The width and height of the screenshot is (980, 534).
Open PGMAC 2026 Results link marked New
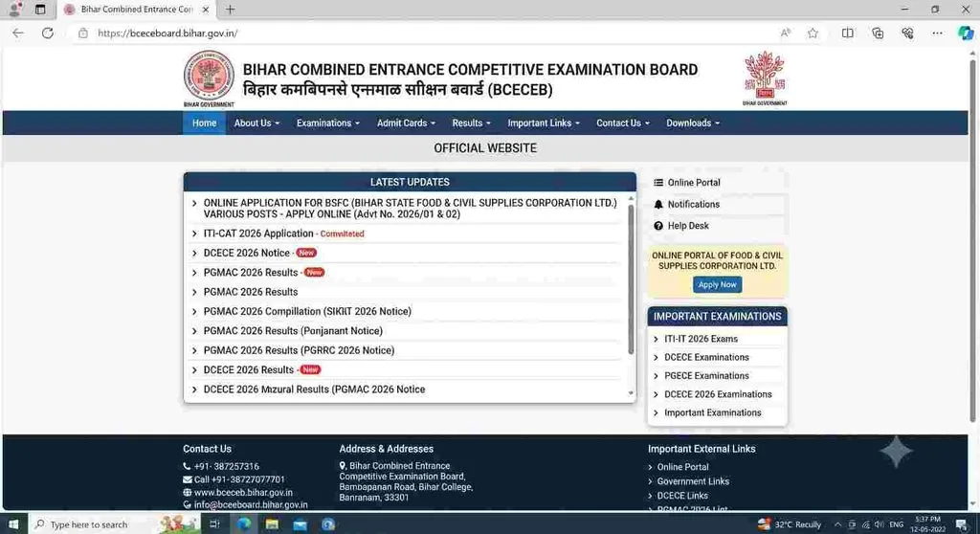click(x=251, y=273)
